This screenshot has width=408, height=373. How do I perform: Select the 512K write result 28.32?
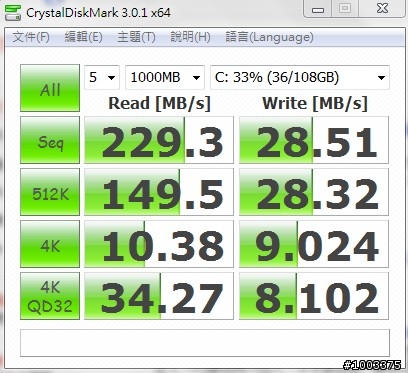(x=314, y=192)
